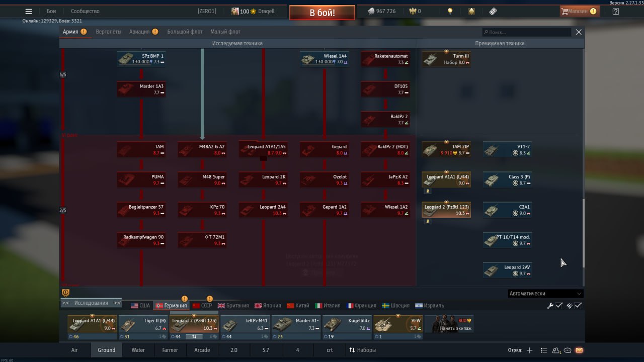
Task: Toggle the auto-refill ammo checkbox
Action: coord(579,305)
